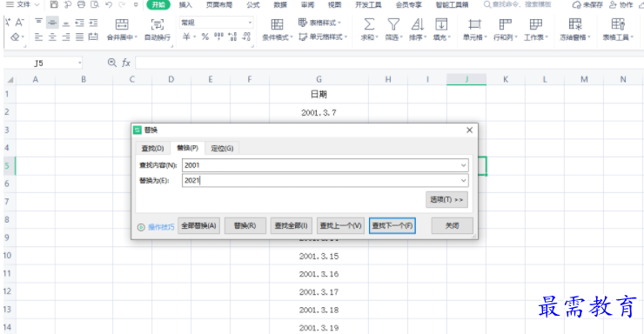Viewport: 644px width, 334px height.
Task: Click the 合并居中 merge cells icon
Action: pyautogui.click(x=122, y=23)
